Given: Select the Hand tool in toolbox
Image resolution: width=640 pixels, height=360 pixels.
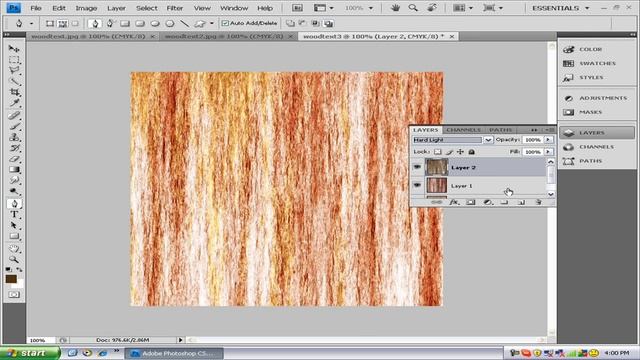Looking at the screenshot, I should coord(14,249).
